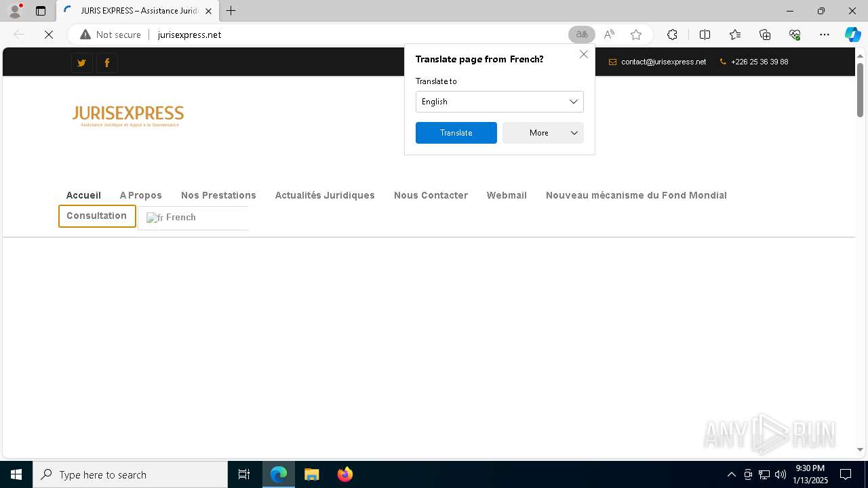Open the notifications center
Viewport: 868px width, 488px height.
pyautogui.click(x=846, y=474)
